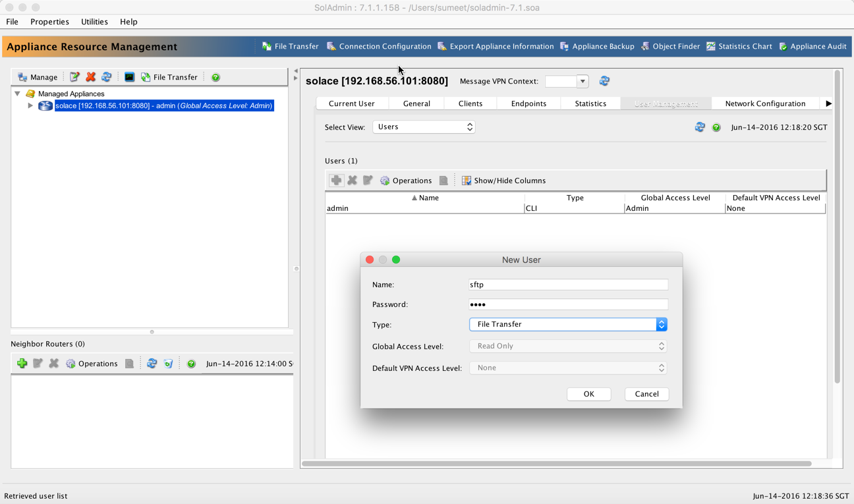Click Default VPN Access Level column header
Viewport: 854px width, 504px height.
pos(776,198)
